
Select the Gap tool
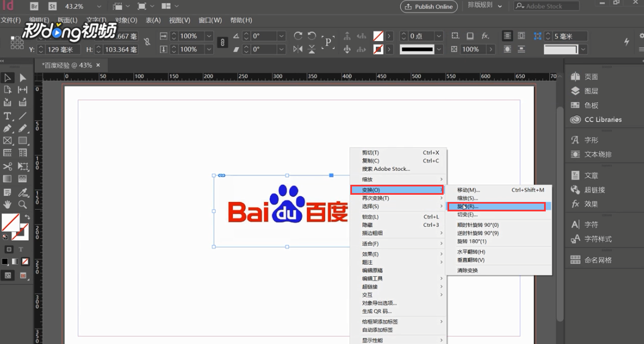[x=23, y=90]
